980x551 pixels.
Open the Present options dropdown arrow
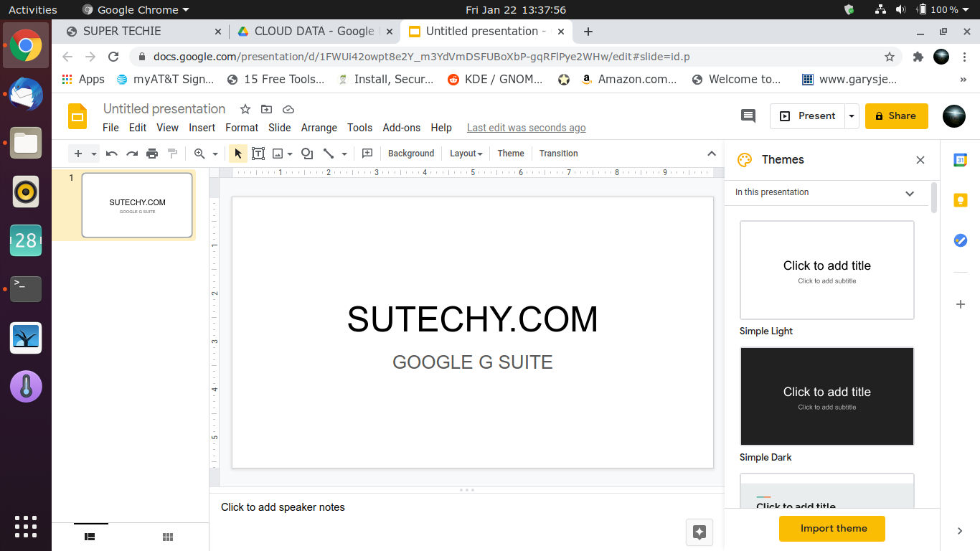point(852,116)
